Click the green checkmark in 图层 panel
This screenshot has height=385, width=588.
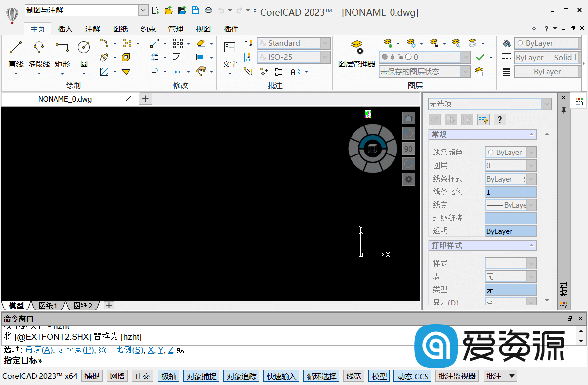[x=481, y=57]
